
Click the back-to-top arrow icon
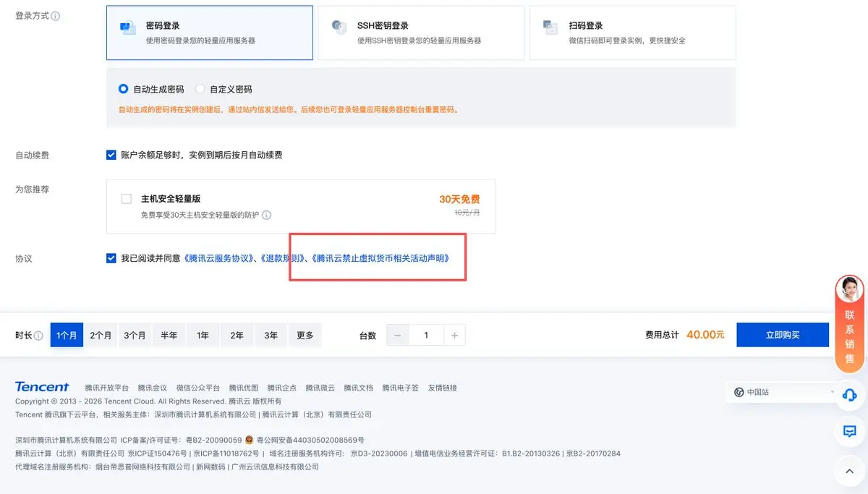tap(850, 470)
